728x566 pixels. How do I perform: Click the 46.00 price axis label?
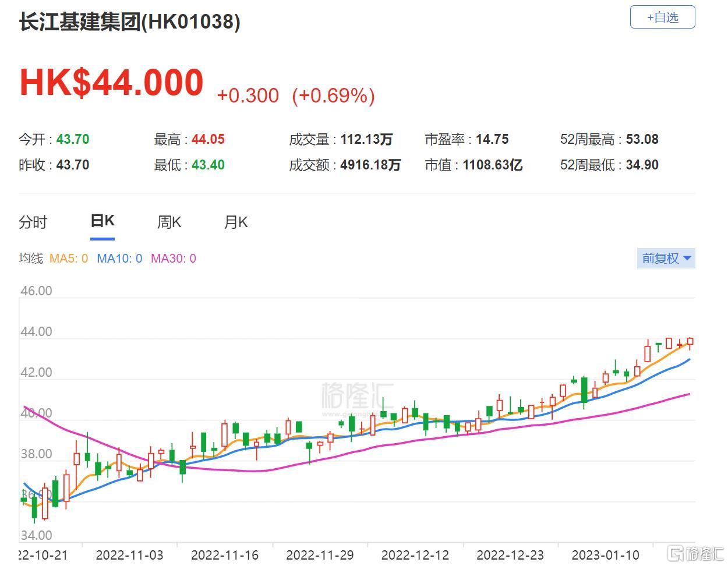click(x=36, y=291)
